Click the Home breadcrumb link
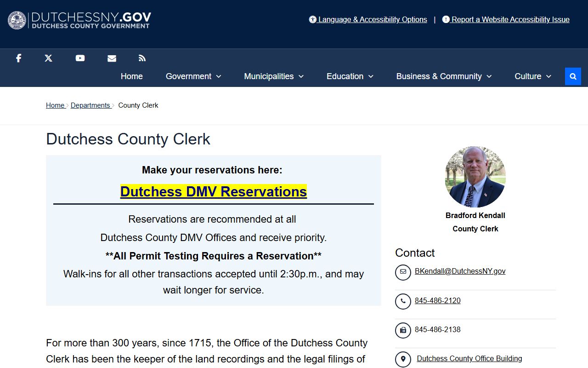 coord(55,105)
